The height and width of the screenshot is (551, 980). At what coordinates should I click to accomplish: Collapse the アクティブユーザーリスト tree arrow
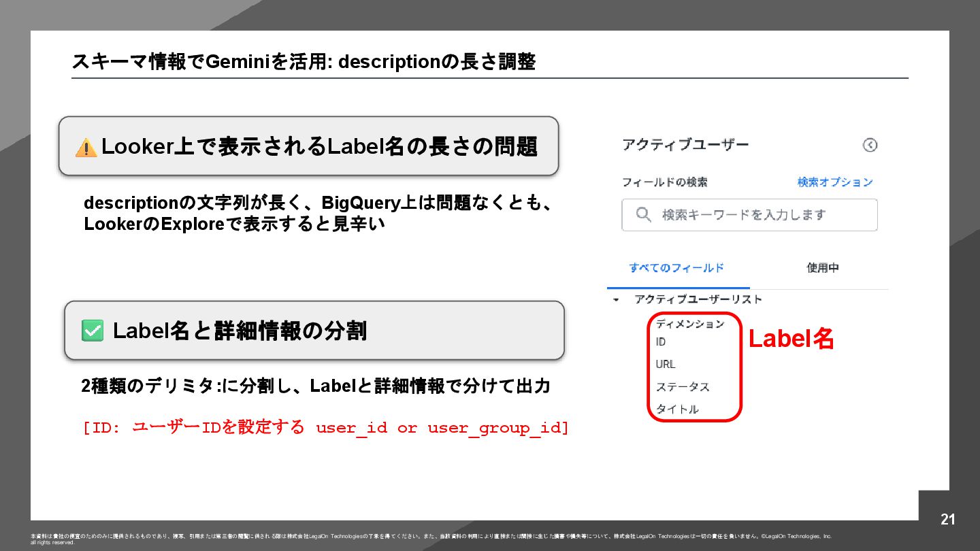(616, 300)
